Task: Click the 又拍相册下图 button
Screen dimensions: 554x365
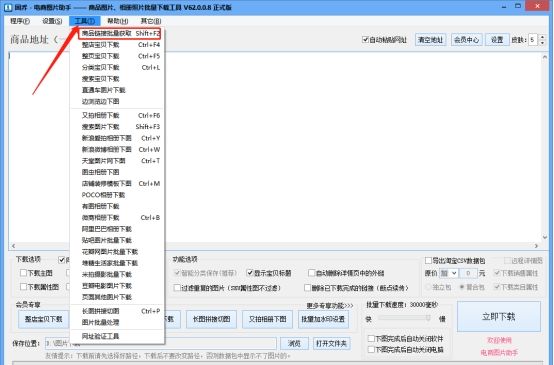Action: click(x=267, y=319)
